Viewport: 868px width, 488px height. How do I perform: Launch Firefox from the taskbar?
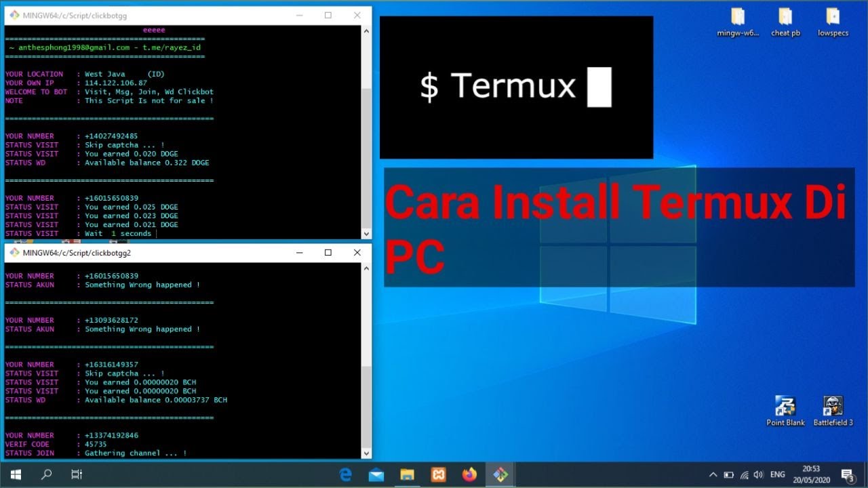[x=469, y=475]
